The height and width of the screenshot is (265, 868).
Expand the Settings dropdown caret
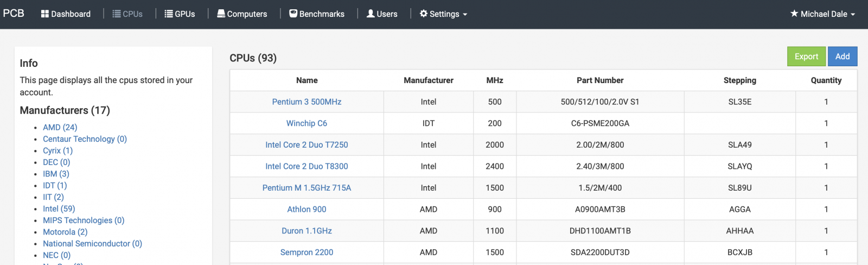465,15
